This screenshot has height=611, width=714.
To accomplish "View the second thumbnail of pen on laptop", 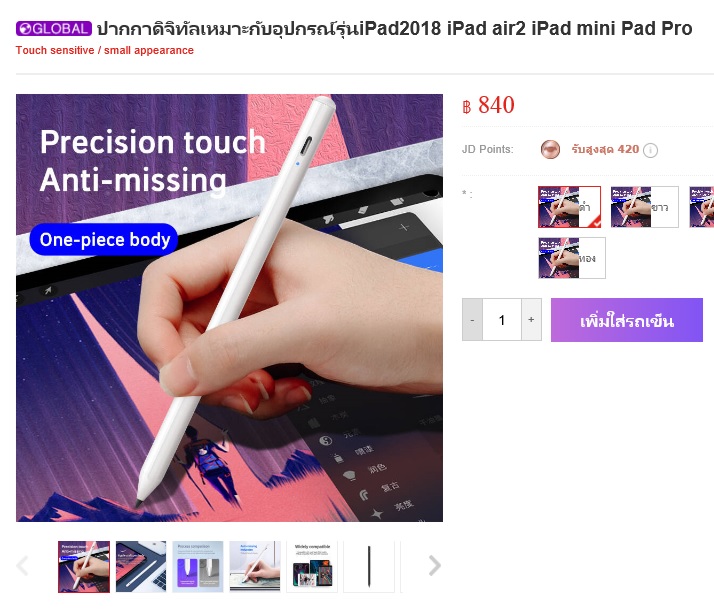I will 141,567.
